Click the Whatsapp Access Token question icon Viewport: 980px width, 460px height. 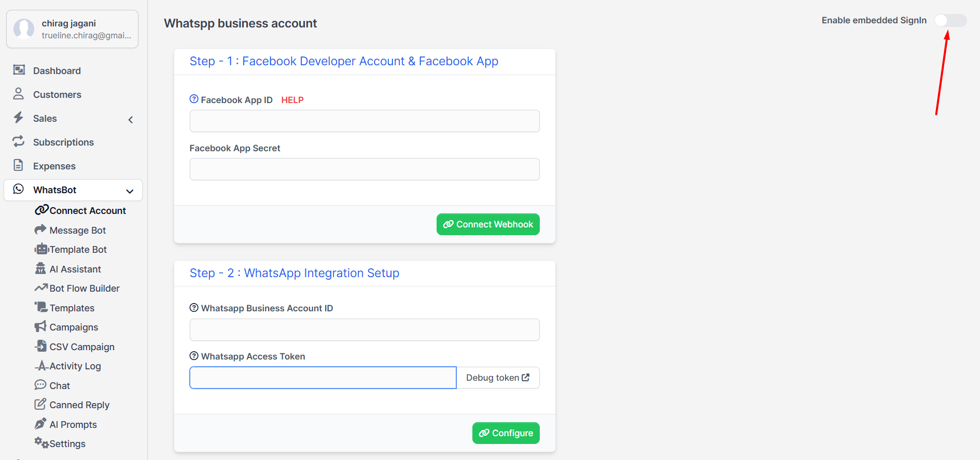pos(194,356)
